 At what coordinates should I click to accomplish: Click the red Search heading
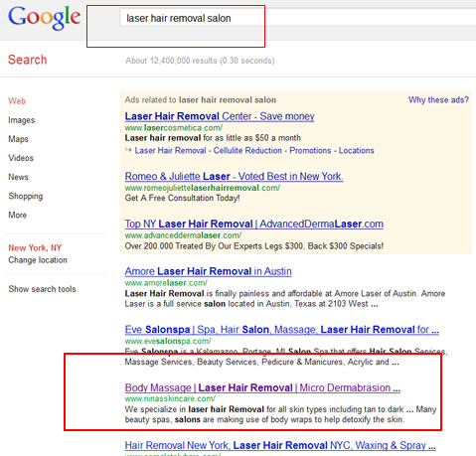pyautogui.click(x=28, y=60)
